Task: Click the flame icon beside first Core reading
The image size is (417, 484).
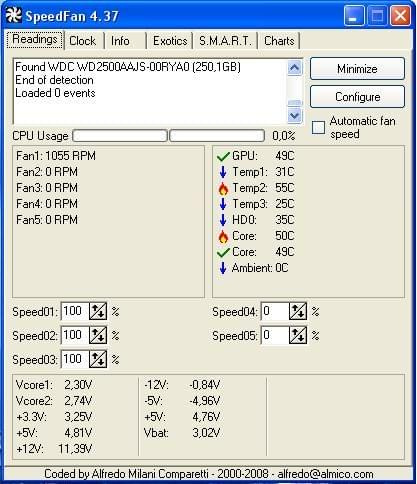Action: (223, 236)
